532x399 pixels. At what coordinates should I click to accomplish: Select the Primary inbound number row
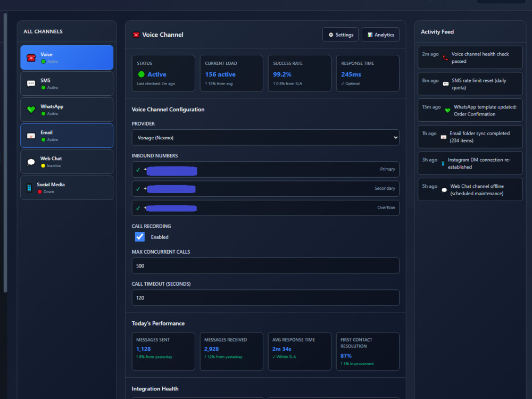tap(265, 169)
